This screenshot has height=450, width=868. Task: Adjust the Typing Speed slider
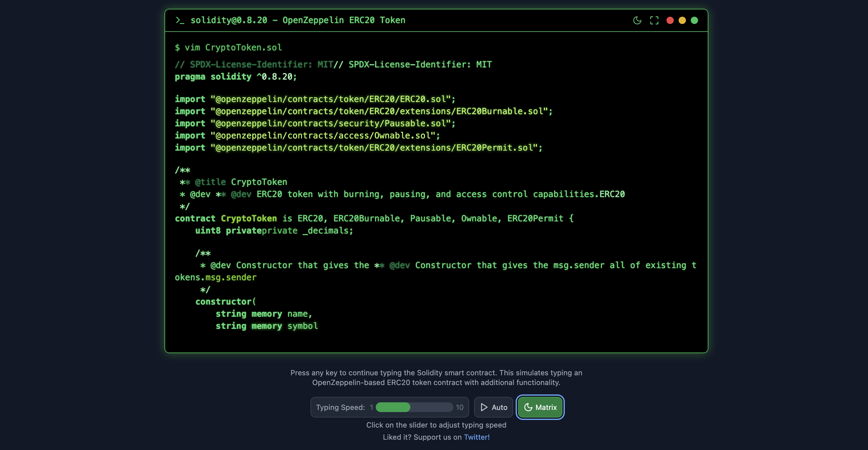tap(414, 407)
